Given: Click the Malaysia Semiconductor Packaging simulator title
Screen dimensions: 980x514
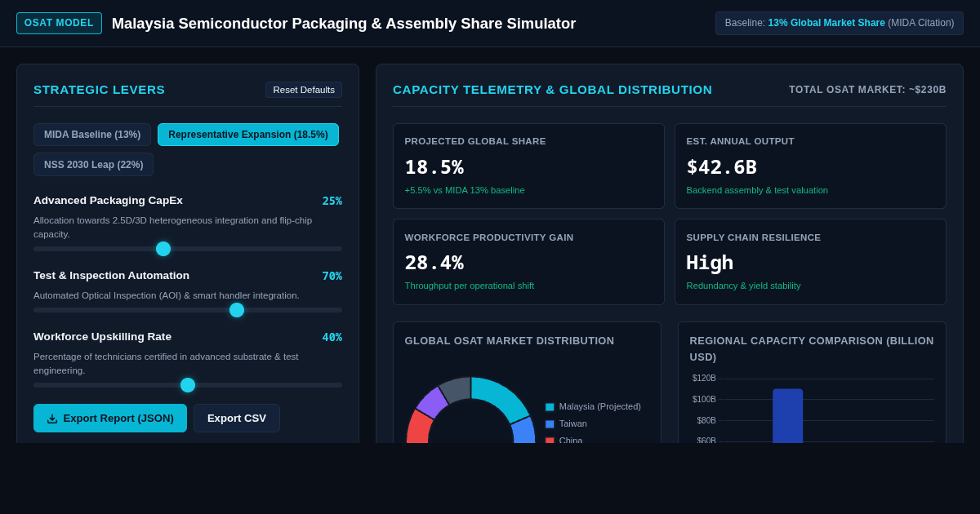Looking at the screenshot, I should pos(344,24).
